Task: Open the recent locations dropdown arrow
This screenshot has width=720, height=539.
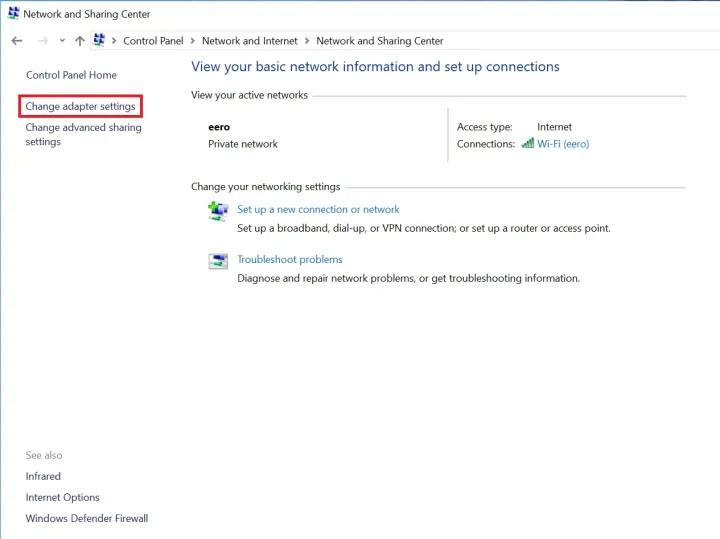Action: [62, 41]
